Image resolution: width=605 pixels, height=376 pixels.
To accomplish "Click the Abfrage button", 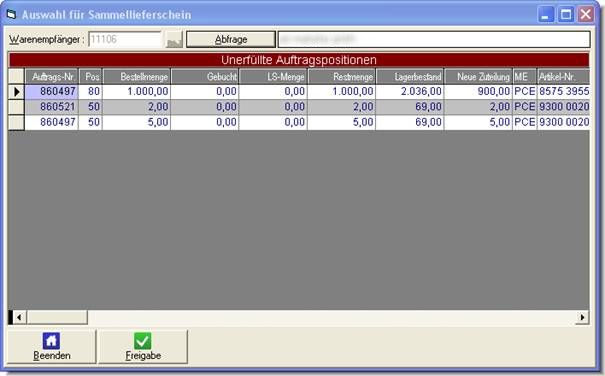I will pos(231,39).
